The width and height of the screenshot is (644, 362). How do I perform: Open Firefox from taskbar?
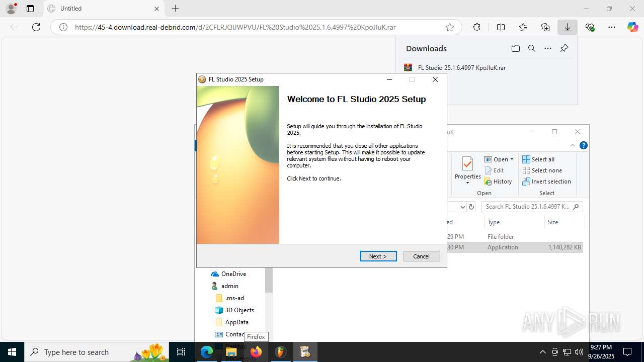tap(256, 352)
